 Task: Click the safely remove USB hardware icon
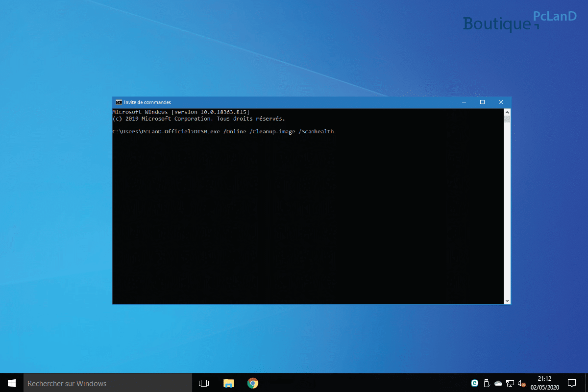pyautogui.click(x=487, y=383)
